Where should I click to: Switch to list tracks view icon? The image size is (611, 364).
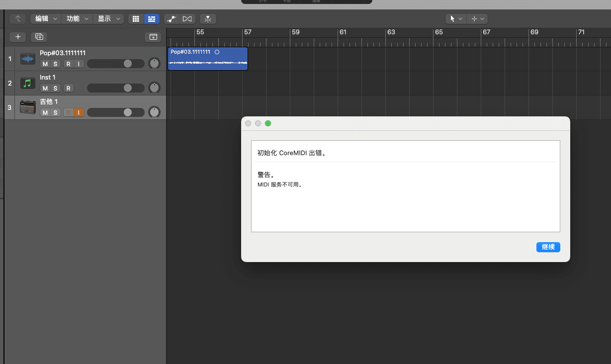152,19
